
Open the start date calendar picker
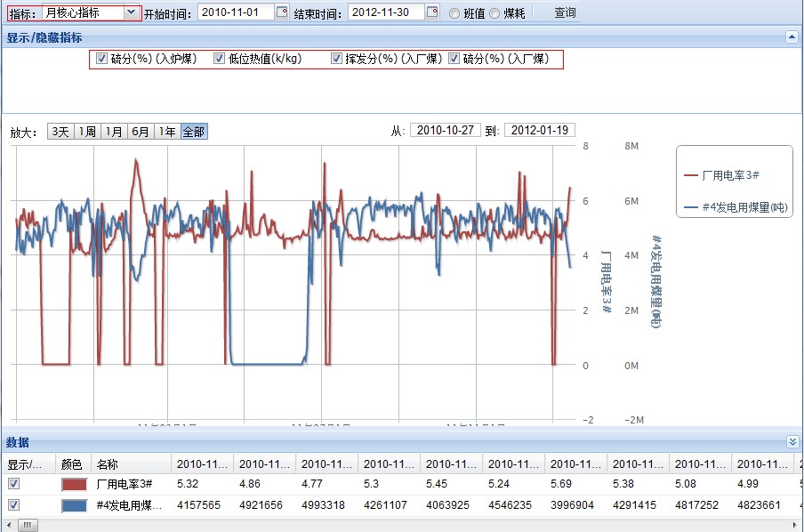282,12
